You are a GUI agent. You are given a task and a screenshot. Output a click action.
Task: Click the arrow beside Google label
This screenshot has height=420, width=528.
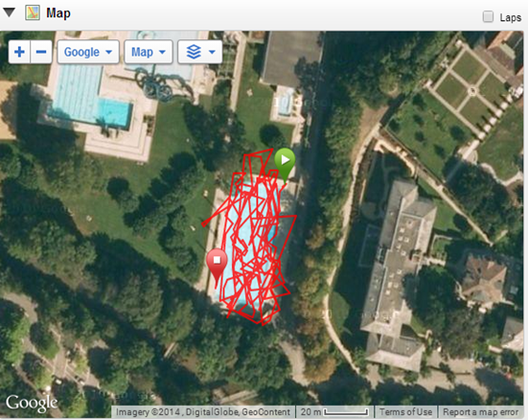click(x=109, y=52)
